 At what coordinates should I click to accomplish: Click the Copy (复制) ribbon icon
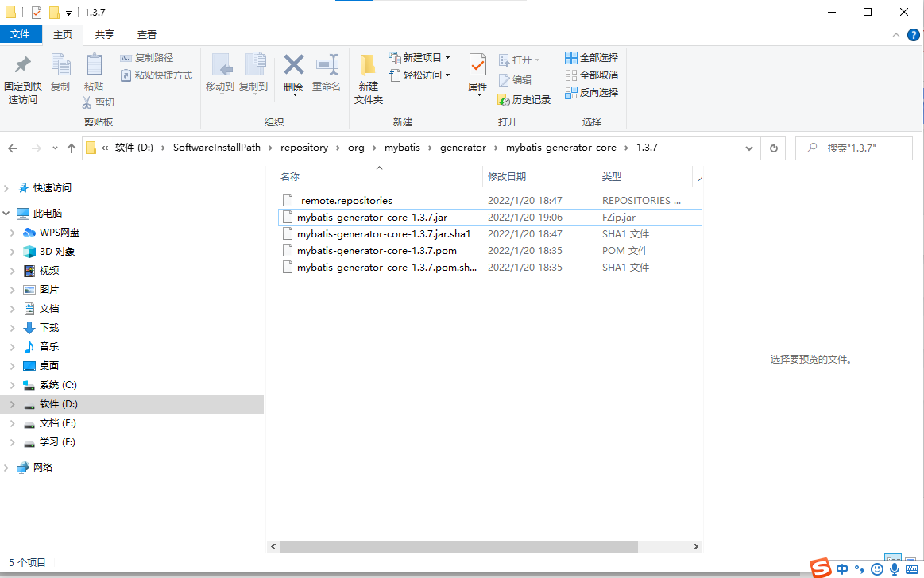[x=60, y=65]
